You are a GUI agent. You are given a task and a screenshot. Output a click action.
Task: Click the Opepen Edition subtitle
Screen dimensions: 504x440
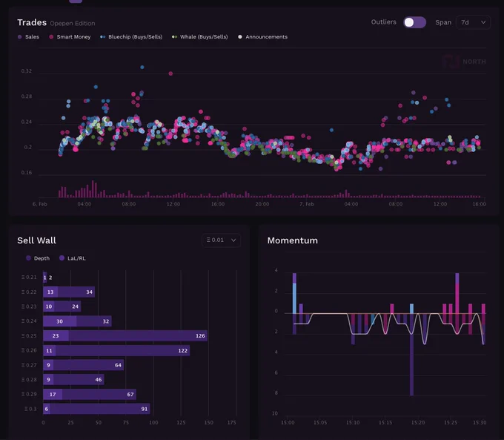click(x=73, y=24)
